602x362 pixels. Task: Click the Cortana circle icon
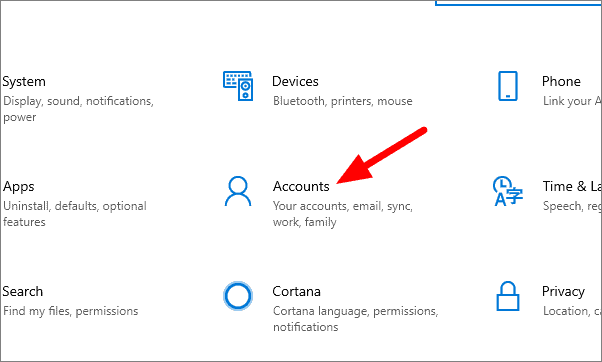(x=238, y=296)
